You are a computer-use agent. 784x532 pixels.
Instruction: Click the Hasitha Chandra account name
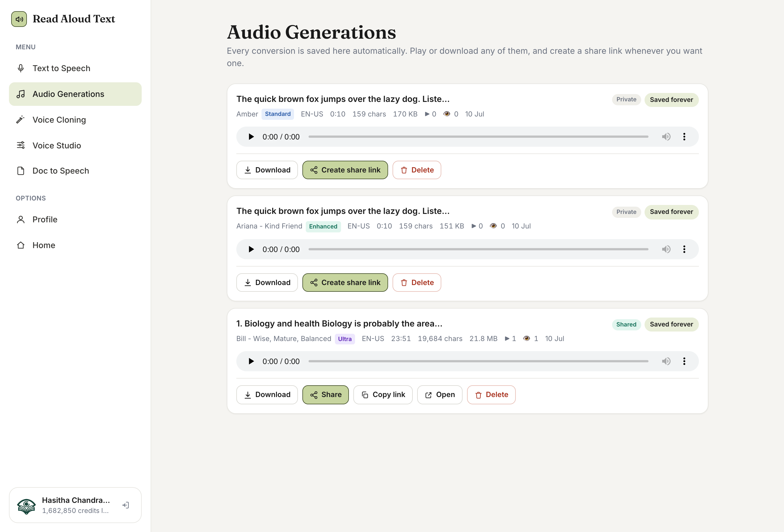coord(76,500)
